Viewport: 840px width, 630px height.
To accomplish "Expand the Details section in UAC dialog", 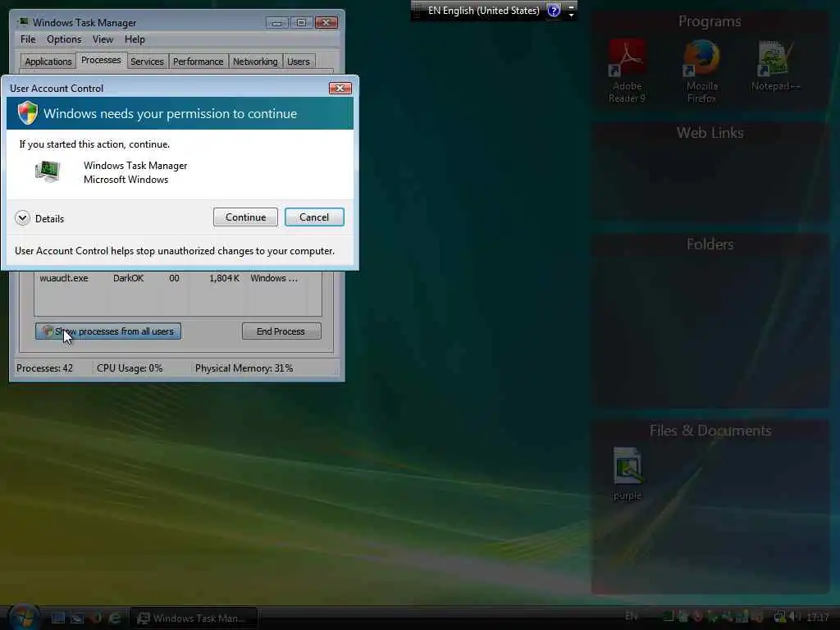I will (22, 218).
